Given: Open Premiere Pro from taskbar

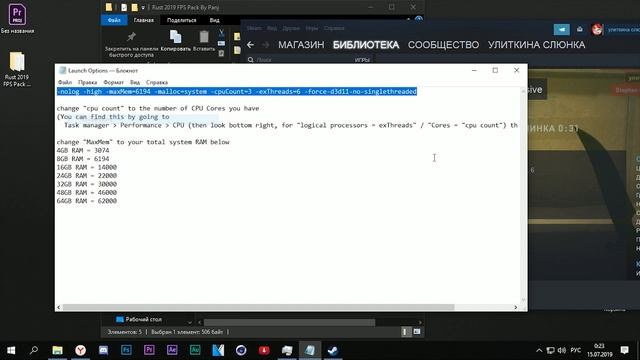Looking at the screenshot, I should pyautogui.click(x=149, y=350).
